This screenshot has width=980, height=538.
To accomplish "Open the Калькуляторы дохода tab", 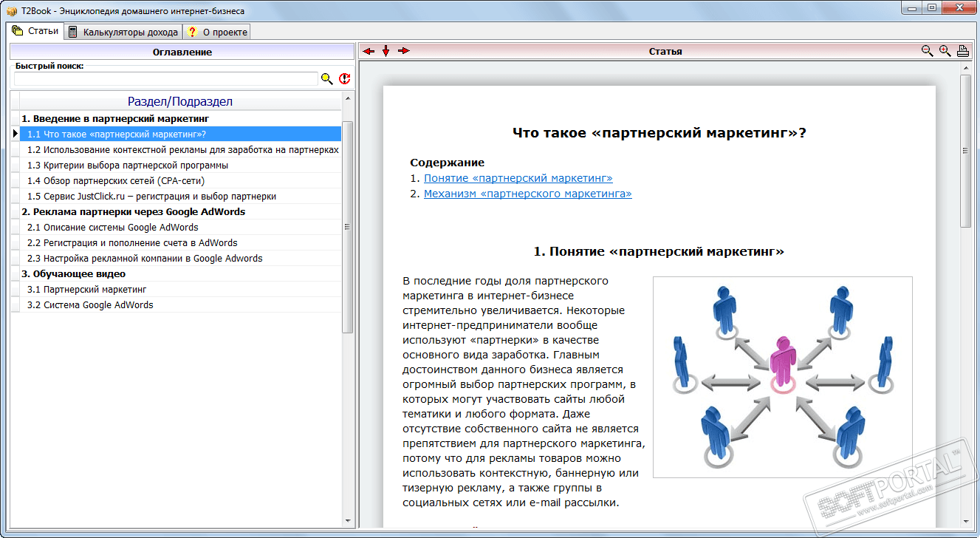I will pyautogui.click(x=123, y=32).
